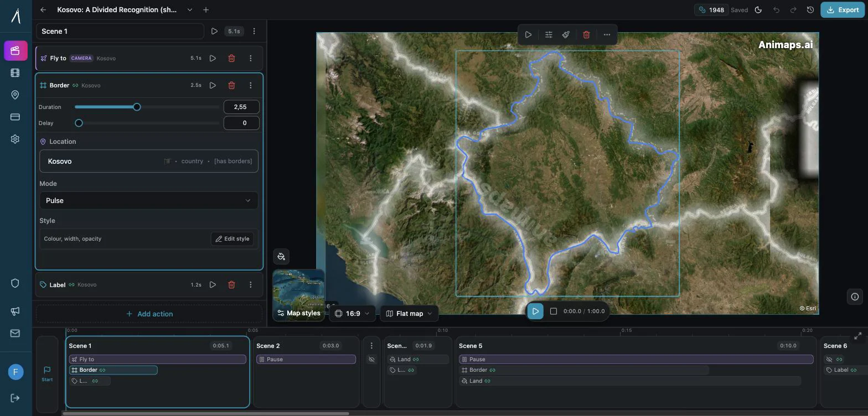The image size is (868, 416).
Task: Open Label action options menu
Action: [250, 284]
